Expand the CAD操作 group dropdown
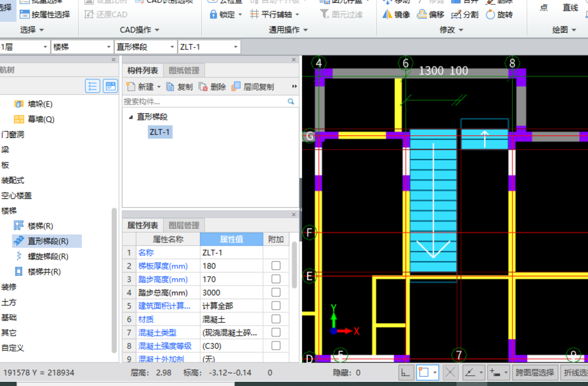The height and width of the screenshot is (386, 588). 157,30
